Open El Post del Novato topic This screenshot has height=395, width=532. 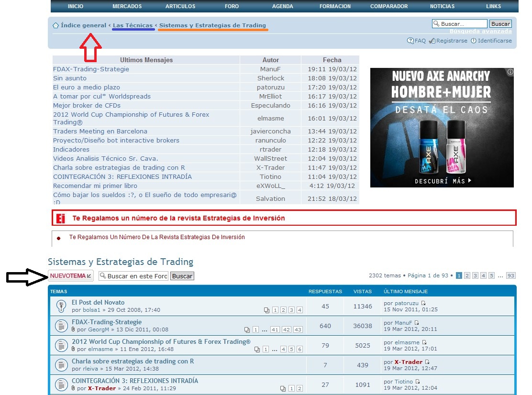point(98,302)
